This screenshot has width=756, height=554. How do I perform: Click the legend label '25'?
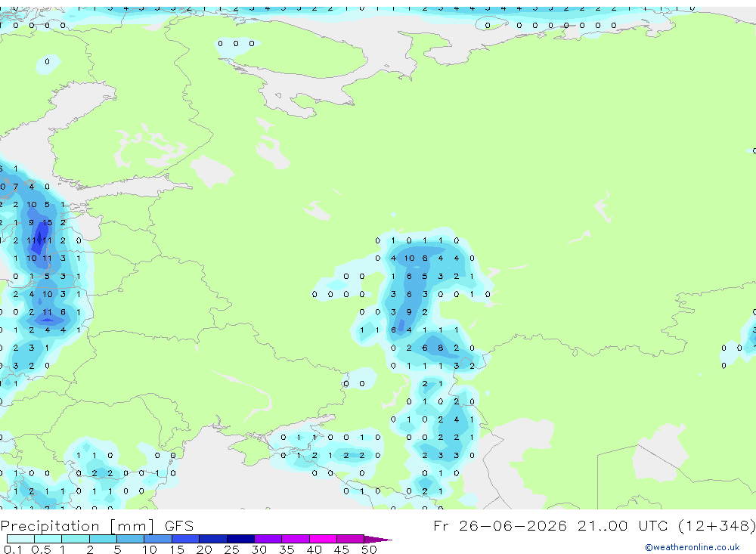click(x=231, y=549)
